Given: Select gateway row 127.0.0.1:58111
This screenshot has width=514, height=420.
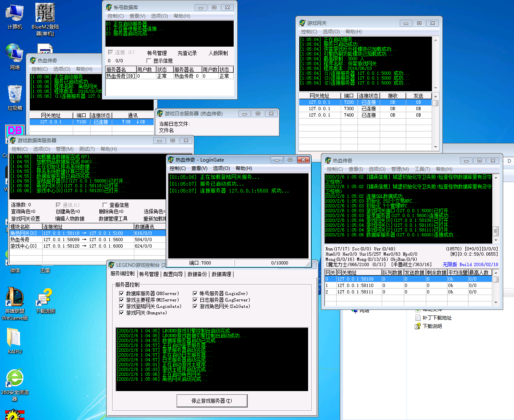Looking at the screenshot, I should pos(408,292).
